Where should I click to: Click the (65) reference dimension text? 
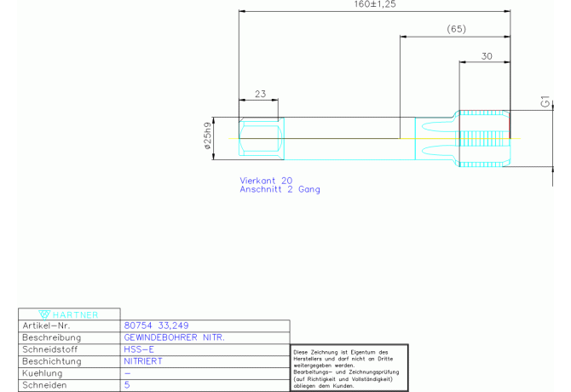[456, 30]
